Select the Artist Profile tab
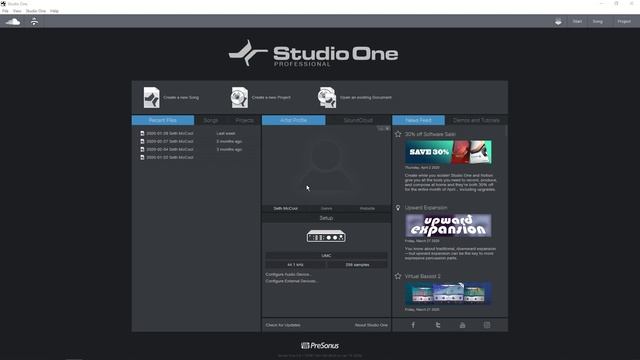Viewport: 640px width, 360px height. click(x=293, y=120)
